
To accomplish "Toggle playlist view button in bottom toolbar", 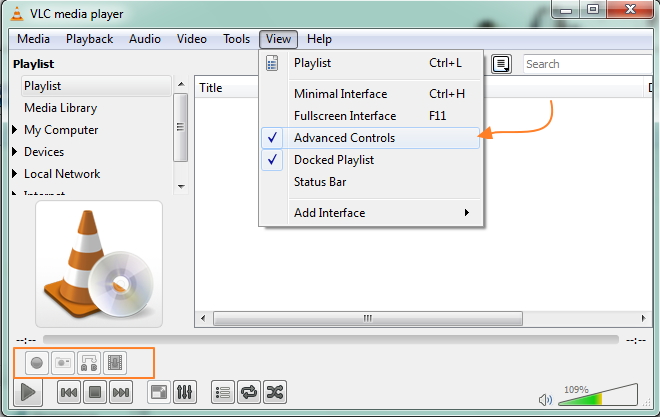I will click(223, 393).
